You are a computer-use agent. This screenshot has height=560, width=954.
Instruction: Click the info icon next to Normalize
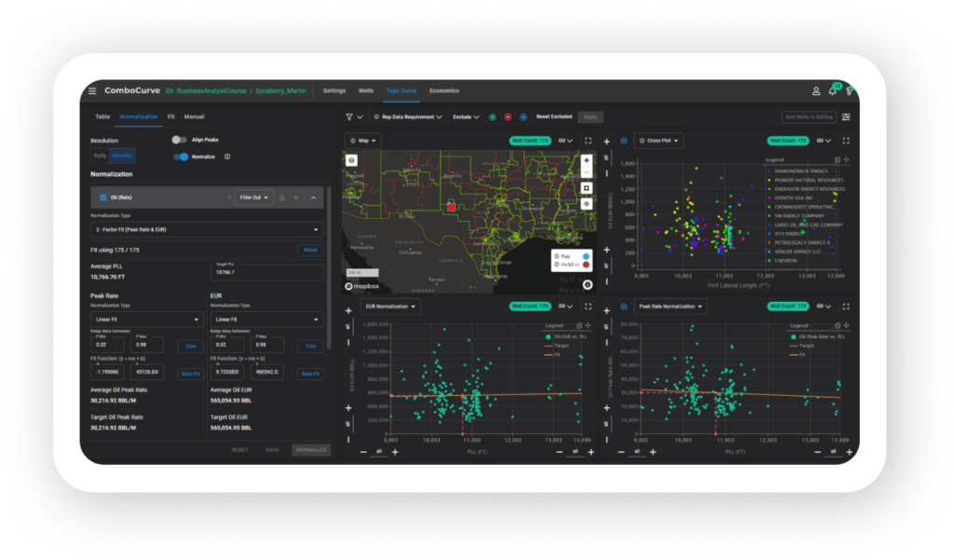coord(227,157)
